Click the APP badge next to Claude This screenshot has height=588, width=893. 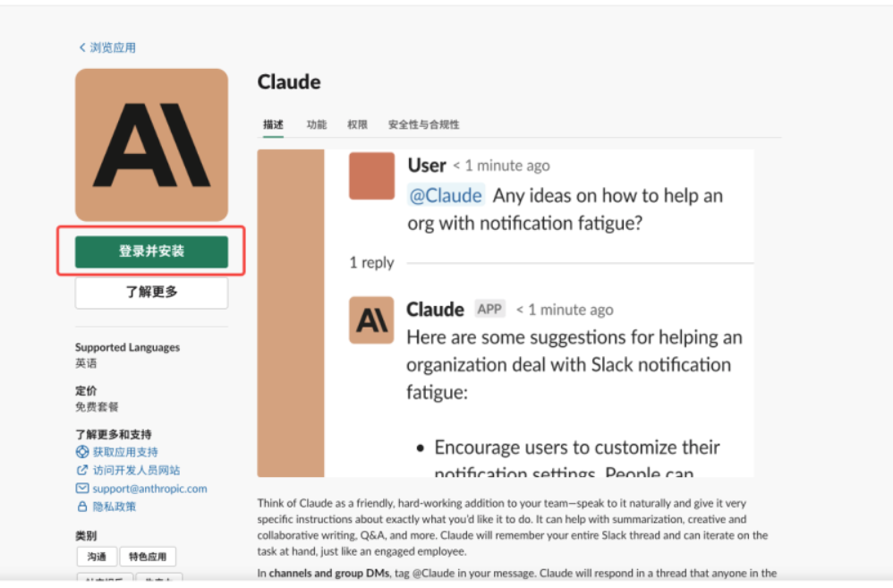(489, 310)
